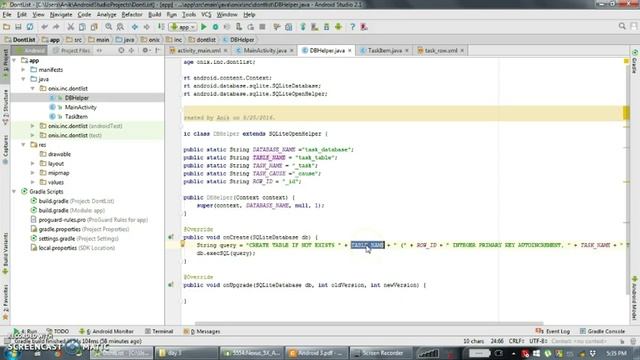Expand onix.inc.dontlist (androidTest) package
The width and height of the screenshot is (640, 360).
33,126
